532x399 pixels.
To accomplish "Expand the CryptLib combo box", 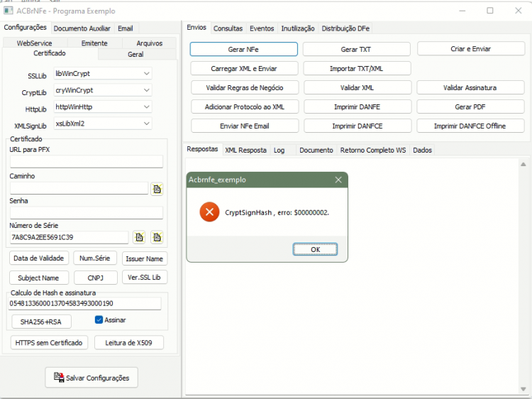I will click(103, 90).
